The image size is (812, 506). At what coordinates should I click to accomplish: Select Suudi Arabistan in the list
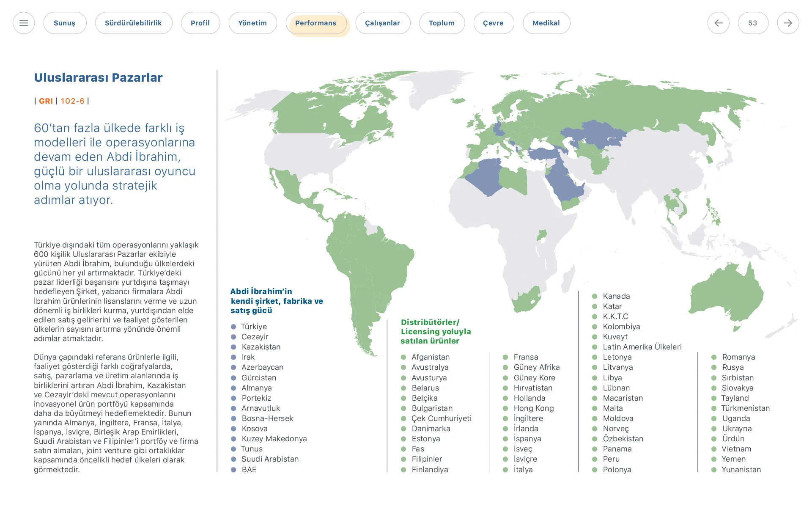click(x=270, y=459)
